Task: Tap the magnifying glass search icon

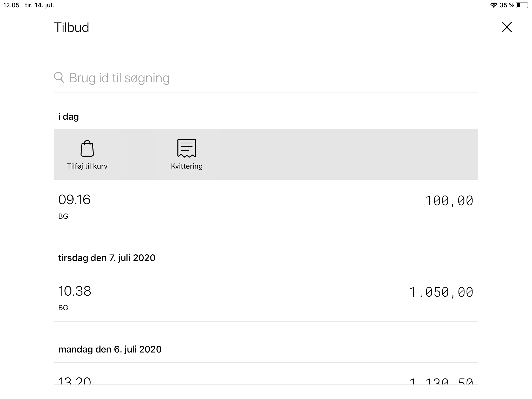Action: point(59,77)
